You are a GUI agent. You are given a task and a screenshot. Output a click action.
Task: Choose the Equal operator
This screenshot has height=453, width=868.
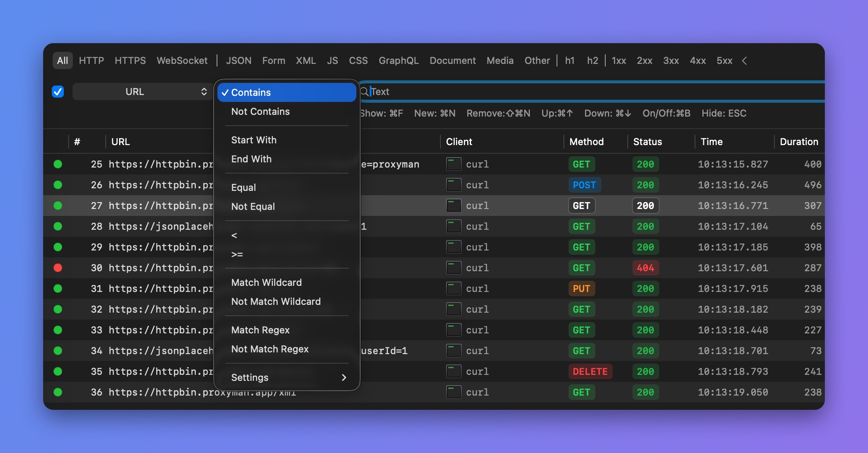(287, 187)
